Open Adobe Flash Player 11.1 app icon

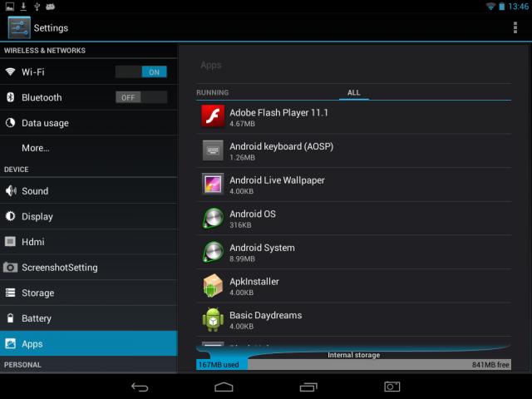(x=213, y=116)
